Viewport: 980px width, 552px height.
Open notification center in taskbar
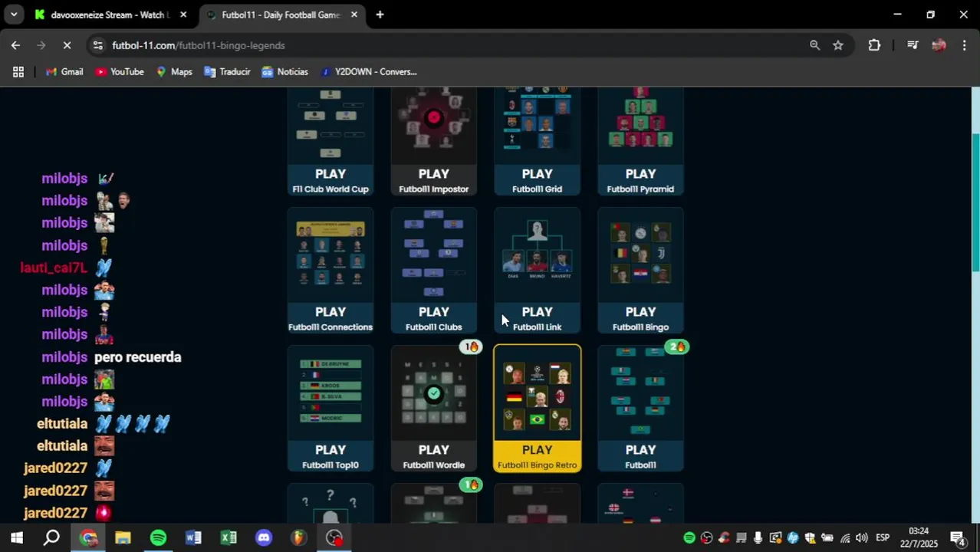pyautogui.click(x=957, y=537)
